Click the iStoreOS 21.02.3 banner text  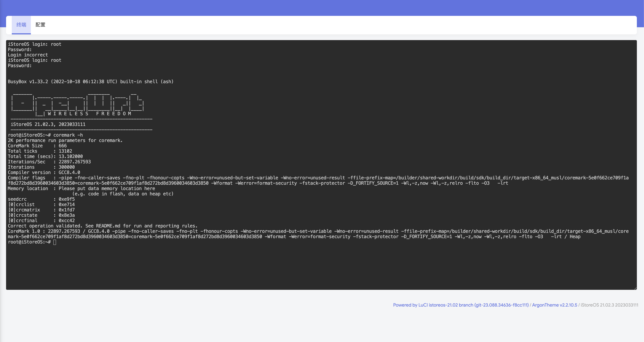48,124
